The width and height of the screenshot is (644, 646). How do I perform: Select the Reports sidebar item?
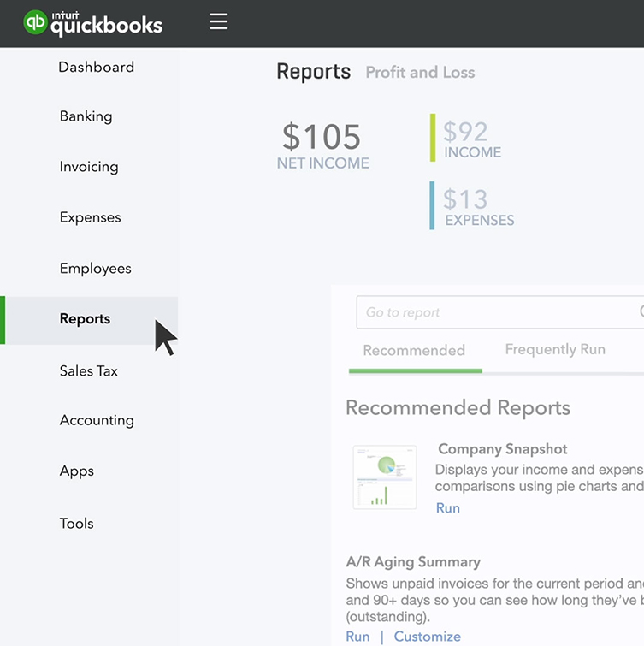point(89,320)
